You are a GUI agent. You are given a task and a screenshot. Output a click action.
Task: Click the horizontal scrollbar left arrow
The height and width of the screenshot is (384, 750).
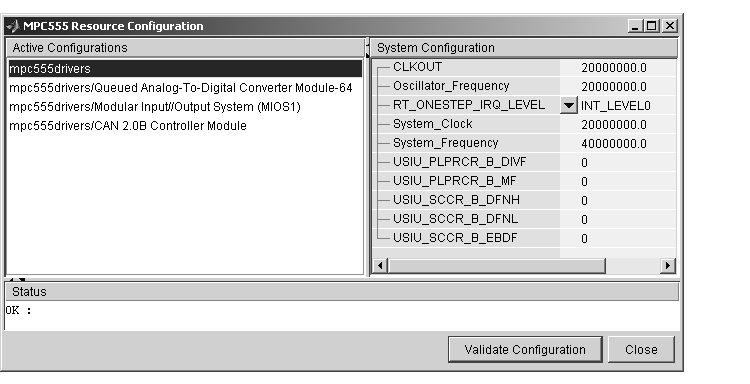380,265
